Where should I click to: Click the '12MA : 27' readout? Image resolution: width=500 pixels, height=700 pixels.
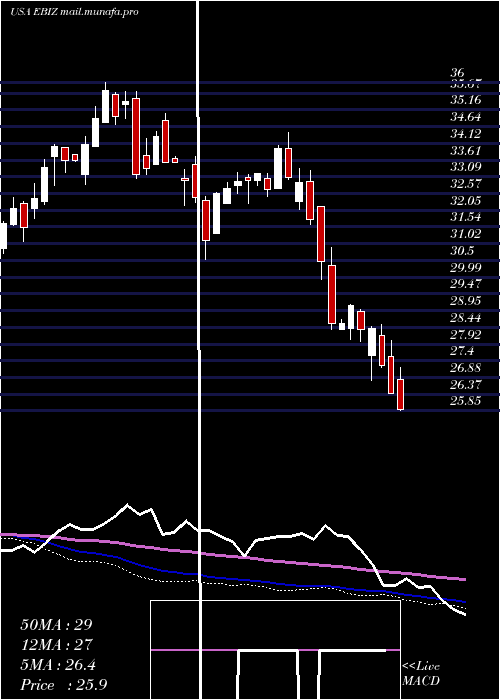coord(56,645)
